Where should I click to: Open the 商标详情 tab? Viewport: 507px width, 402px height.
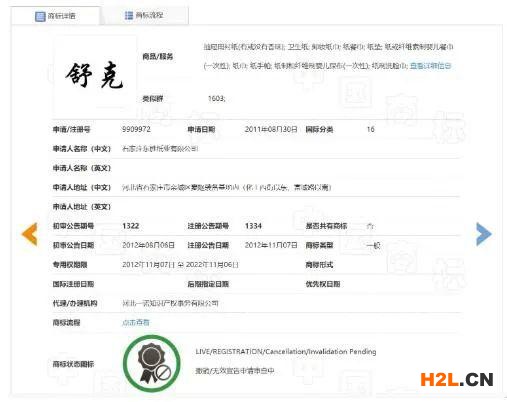click(55, 16)
